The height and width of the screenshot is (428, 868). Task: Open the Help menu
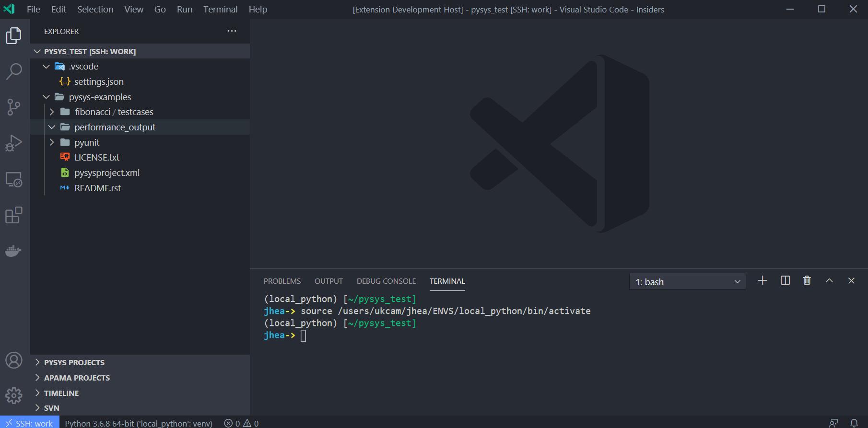coord(258,9)
